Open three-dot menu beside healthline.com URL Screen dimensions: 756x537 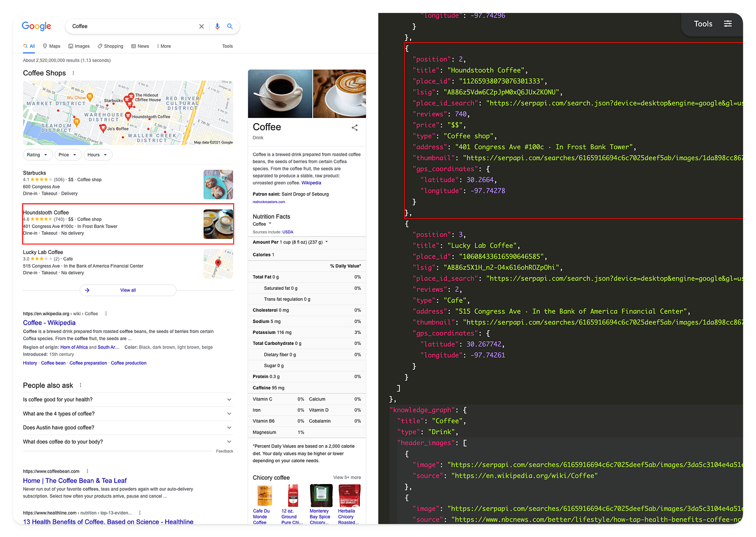140,513
